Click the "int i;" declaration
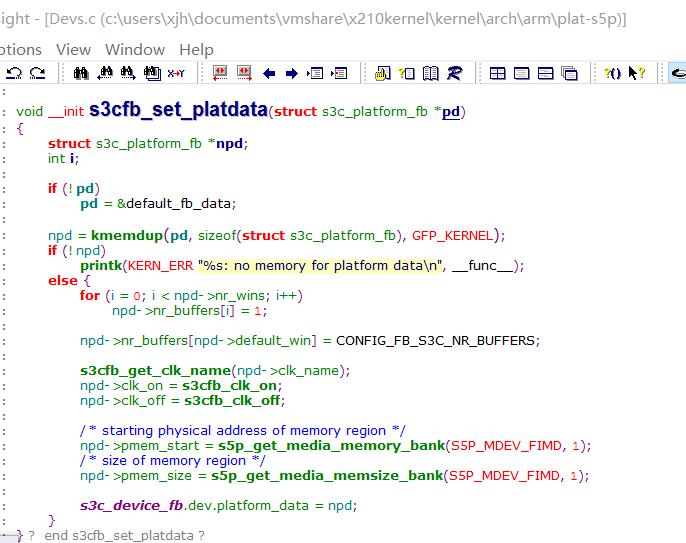This screenshot has height=543, width=686. (63, 158)
